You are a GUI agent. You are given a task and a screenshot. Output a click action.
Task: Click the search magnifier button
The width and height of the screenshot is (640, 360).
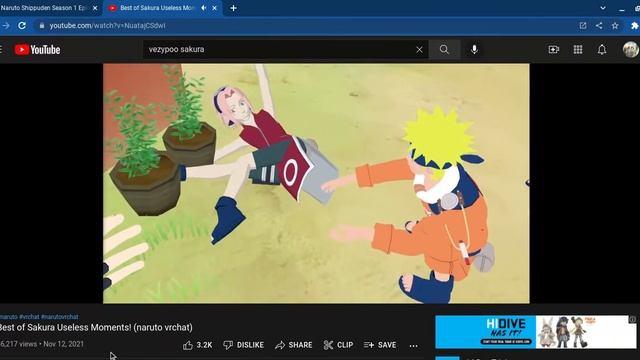tap(444, 49)
